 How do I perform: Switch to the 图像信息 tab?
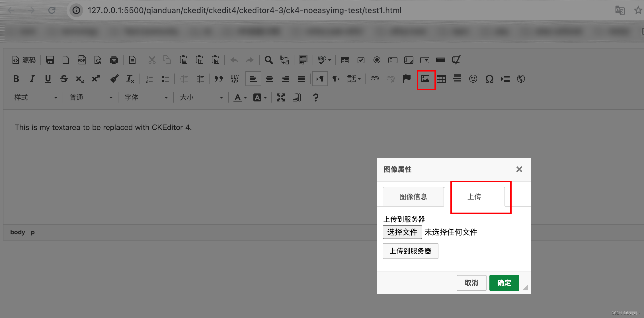click(x=413, y=197)
